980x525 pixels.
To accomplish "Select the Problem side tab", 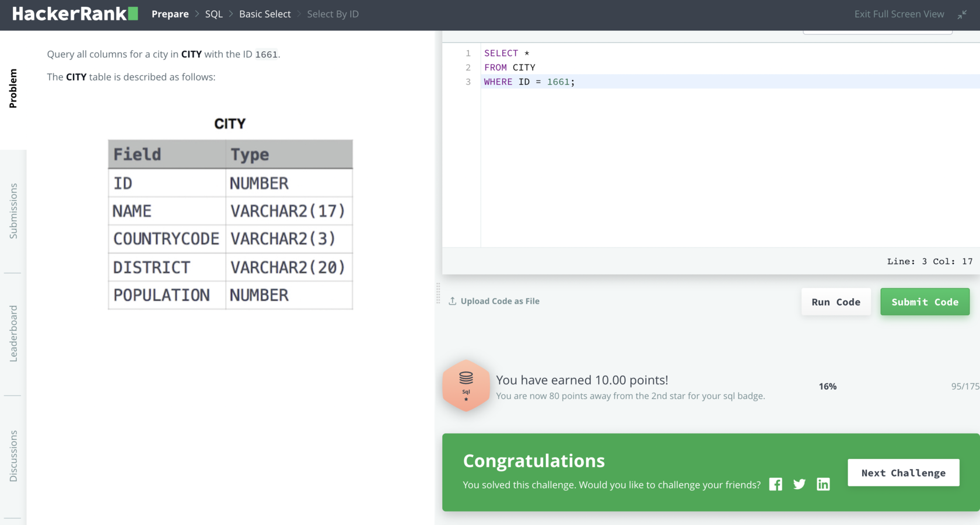I will pyautogui.click(x=13, y=89).
